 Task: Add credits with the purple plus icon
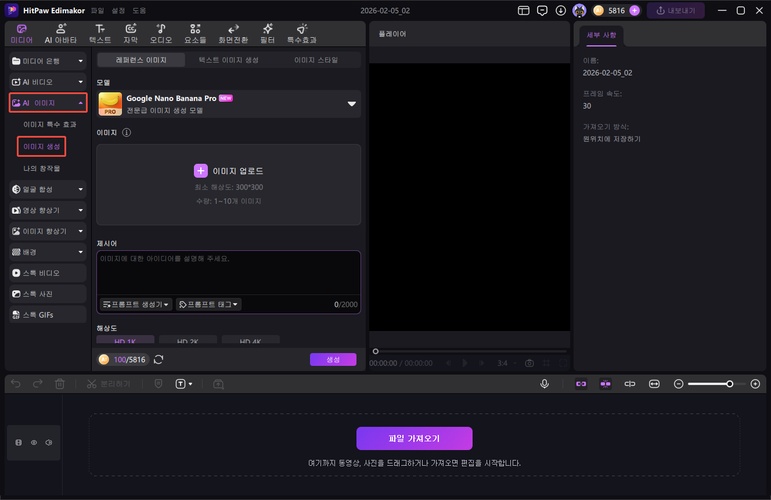click(x=635, y=10)
